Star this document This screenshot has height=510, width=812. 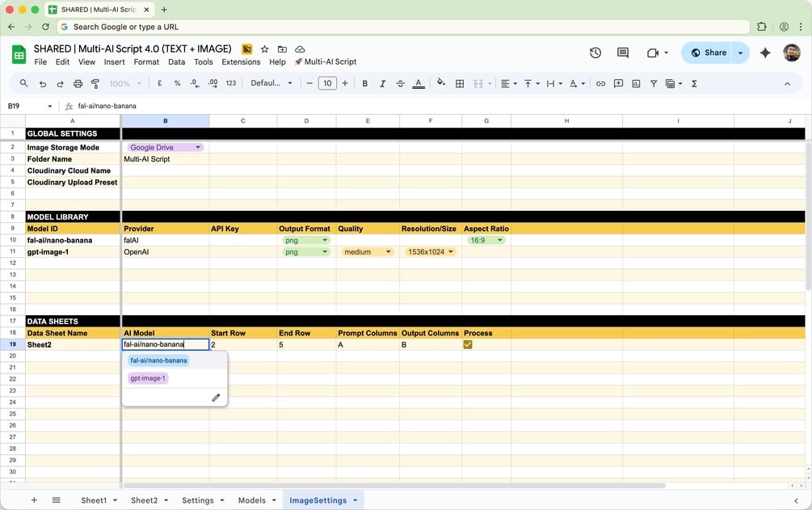(x=265, y=49)
